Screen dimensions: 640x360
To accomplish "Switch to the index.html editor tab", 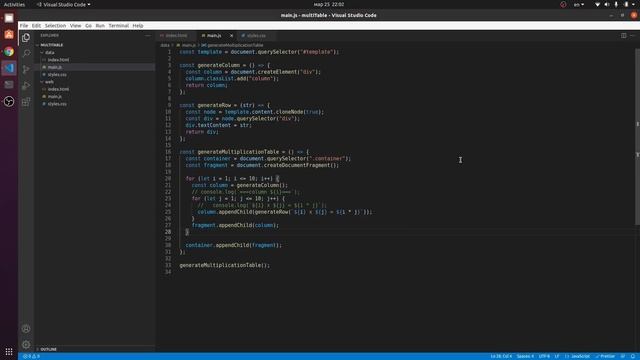I will pos(176,36).
